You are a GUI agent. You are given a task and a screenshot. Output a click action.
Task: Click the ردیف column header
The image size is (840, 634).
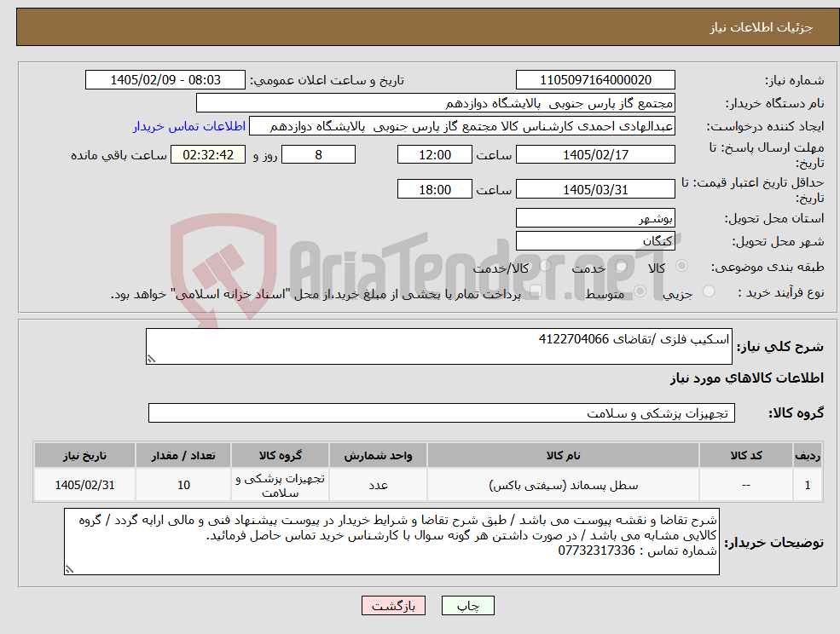[x=808, y=456]
